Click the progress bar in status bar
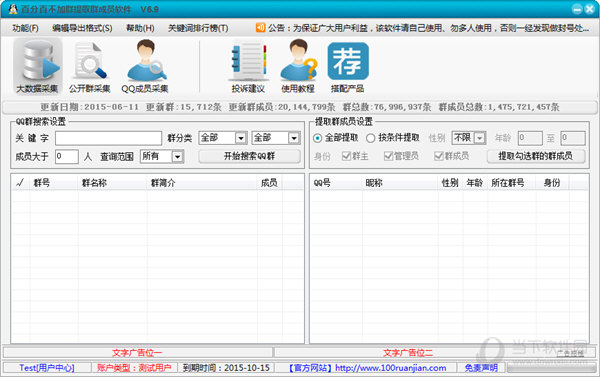Screen dimensions: 600x377 [x=551, y=368]
